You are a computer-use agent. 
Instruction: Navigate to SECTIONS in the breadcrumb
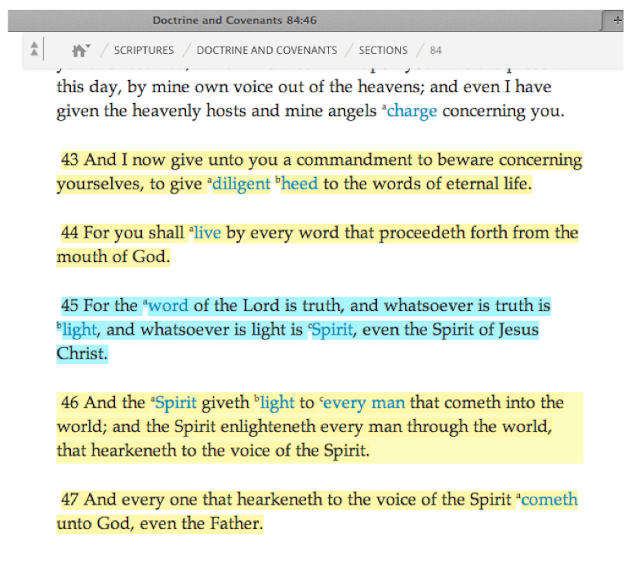pos(383,50)
